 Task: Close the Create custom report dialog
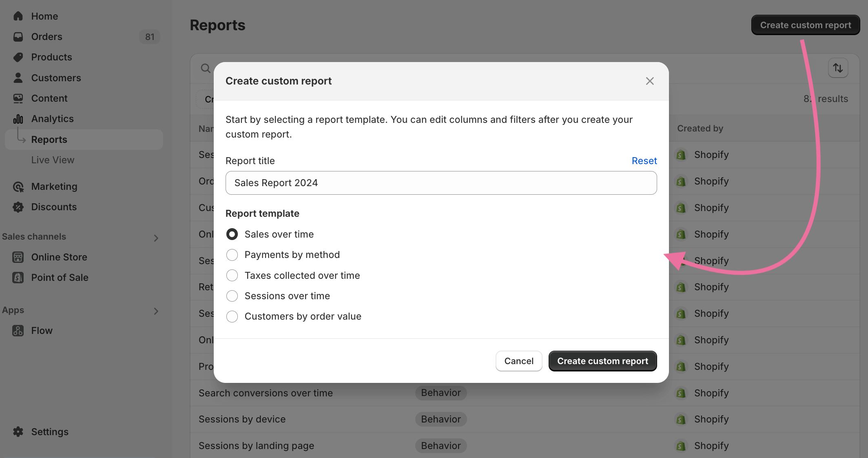[x=650, y=81]
